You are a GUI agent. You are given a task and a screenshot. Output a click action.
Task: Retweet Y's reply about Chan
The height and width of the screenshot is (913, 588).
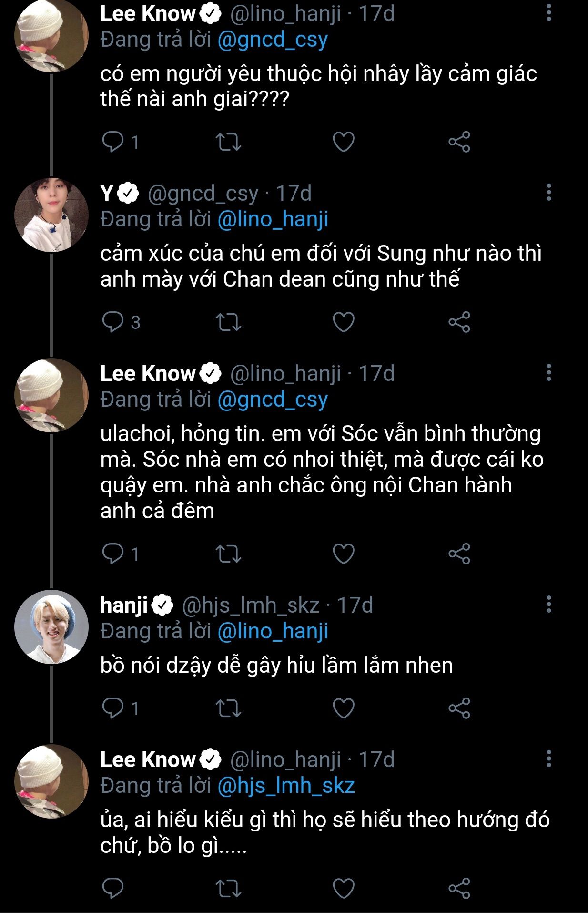(x=228, y=322)
